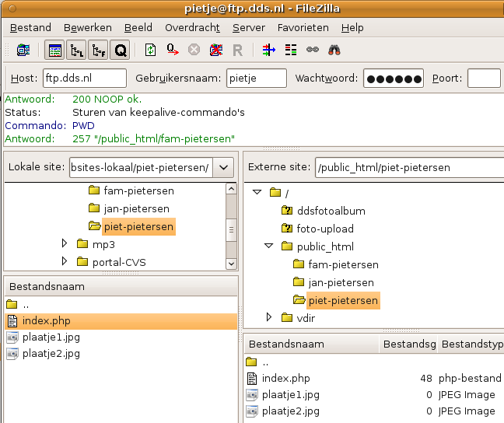
Task: Collapse the remote public_html folder
Action: 268,246
